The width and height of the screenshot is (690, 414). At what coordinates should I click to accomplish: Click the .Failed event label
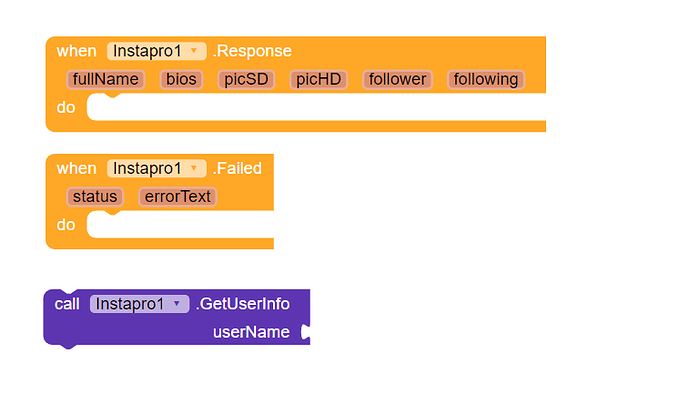click(237, 168)
